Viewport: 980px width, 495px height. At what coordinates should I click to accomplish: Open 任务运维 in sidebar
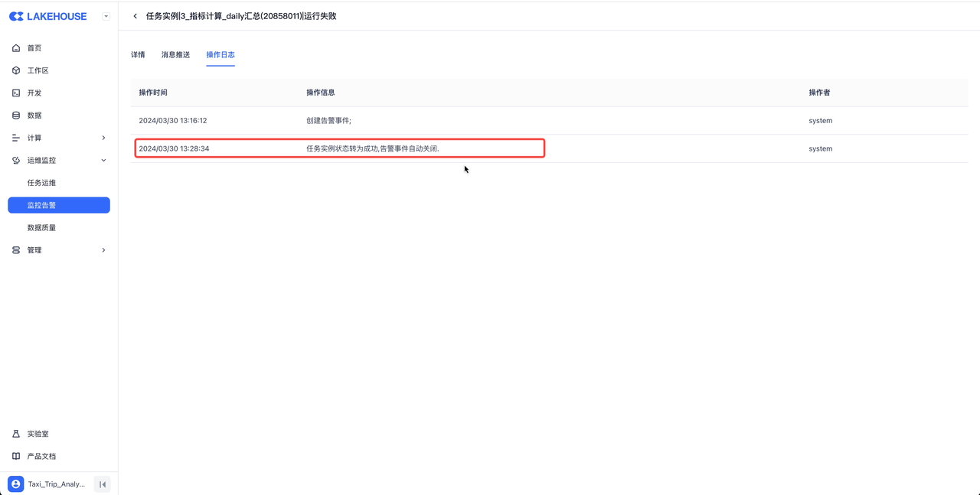coord(41,183)
